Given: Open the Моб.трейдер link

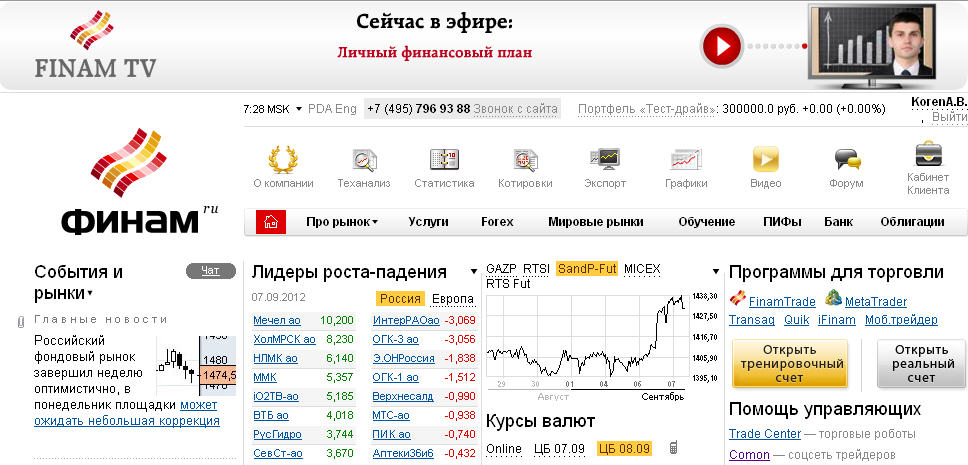Looking at the screenshot, I should 901,320.
